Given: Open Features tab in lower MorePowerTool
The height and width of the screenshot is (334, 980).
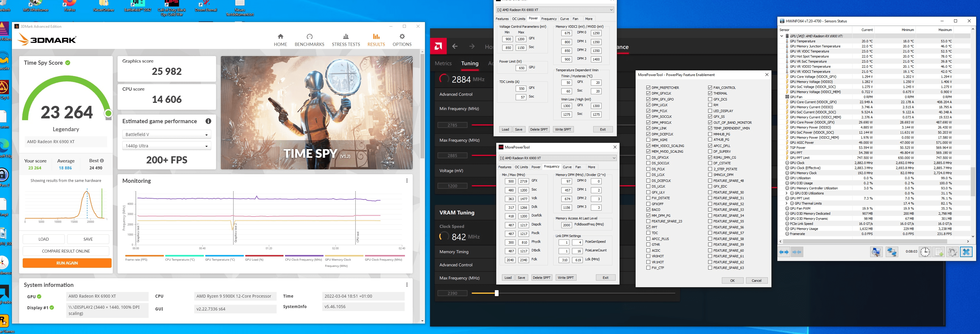Looking at the screenshot, I should [x=505, y=167].
